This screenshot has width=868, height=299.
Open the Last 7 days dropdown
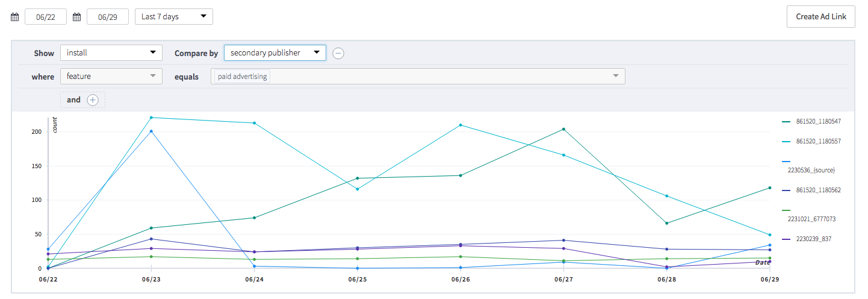point(174,17)
